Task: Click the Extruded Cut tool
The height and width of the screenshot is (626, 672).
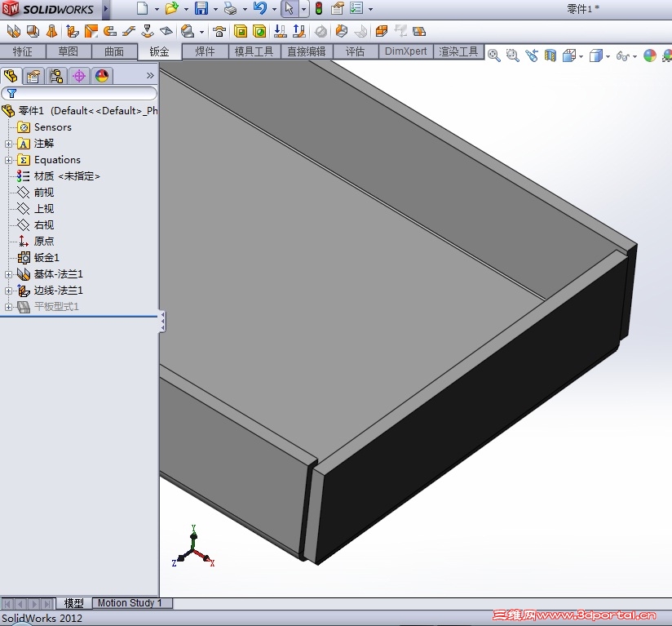Action: coord(241,31)
